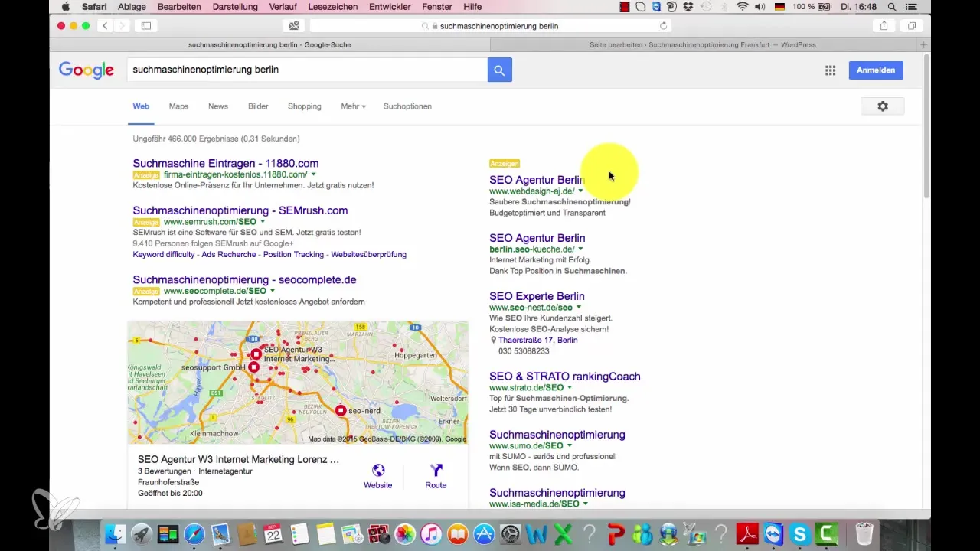Click the Safari address bar
This screenshot has height=551, width=980.
(490, 26)
